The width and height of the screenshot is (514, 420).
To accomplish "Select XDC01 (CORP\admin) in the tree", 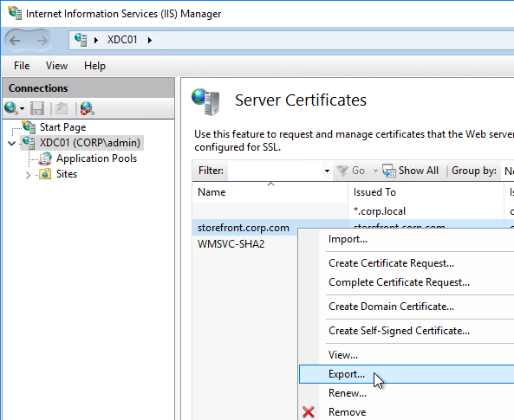I will [x=90, y=143].
